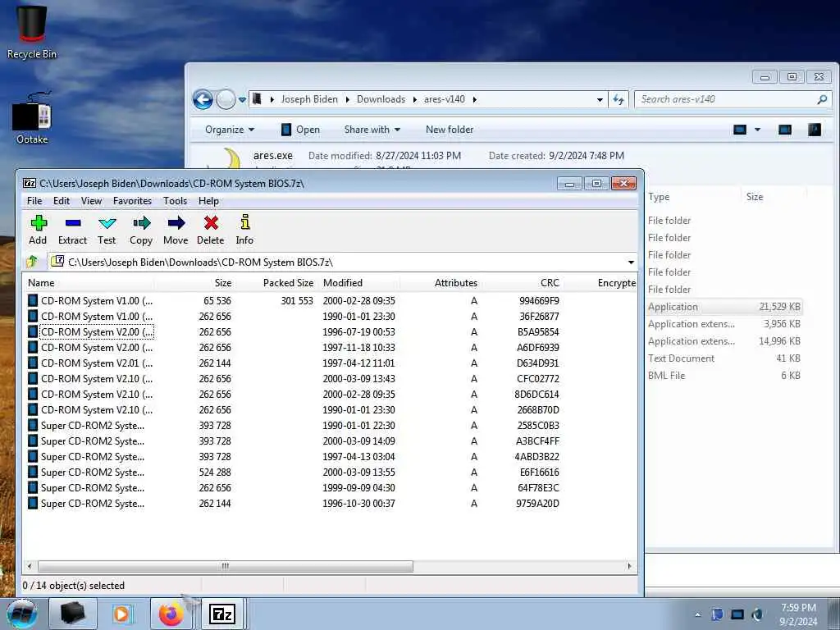Sort by the Packed Size column
Viewport: 840px width, 630px height.
coord(288,283)
